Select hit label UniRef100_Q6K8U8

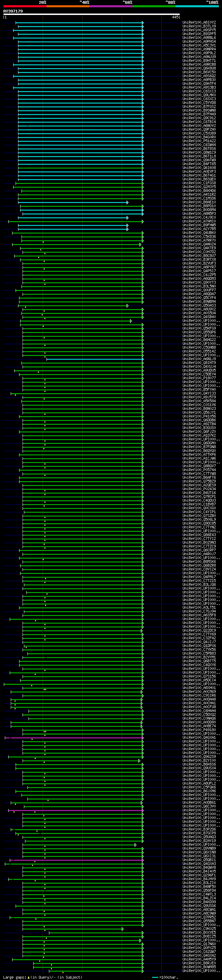199,68
